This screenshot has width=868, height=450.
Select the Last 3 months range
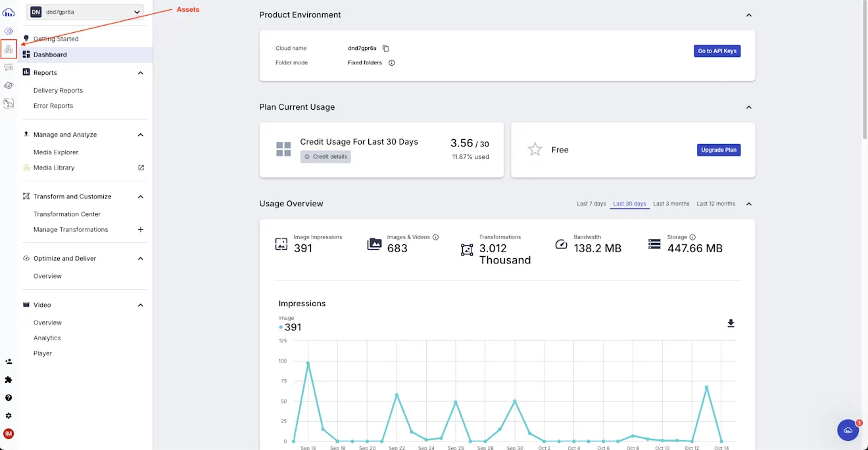coord(671,204)
